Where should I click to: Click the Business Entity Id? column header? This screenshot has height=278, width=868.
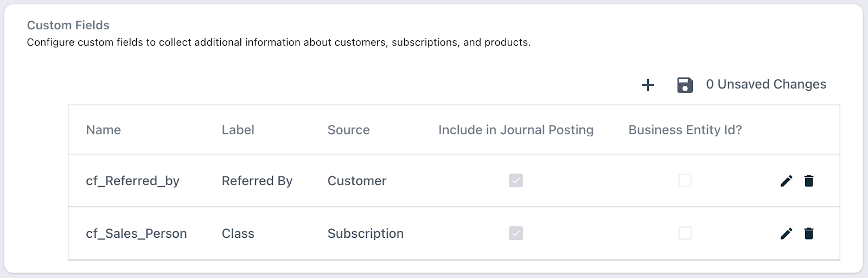coord(685,130)
